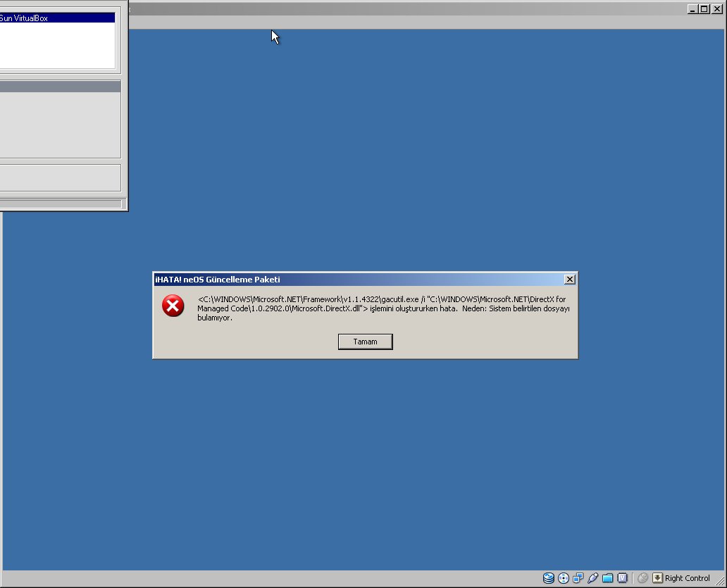Screen dimensions: 727x588
Task: Click the optical disc (CD/DVD) status icon
Action: pyautogui.click(x=564, y=578)
